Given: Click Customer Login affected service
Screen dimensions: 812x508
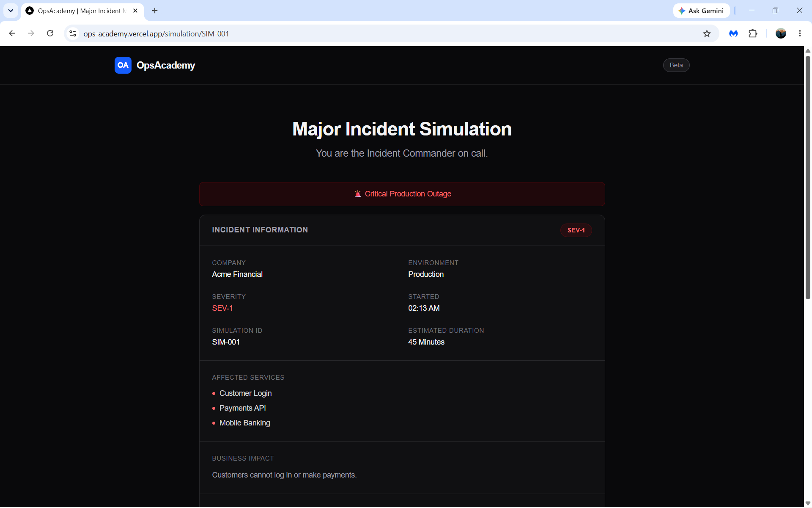Looking at the screenshot, I should (245, 393).
